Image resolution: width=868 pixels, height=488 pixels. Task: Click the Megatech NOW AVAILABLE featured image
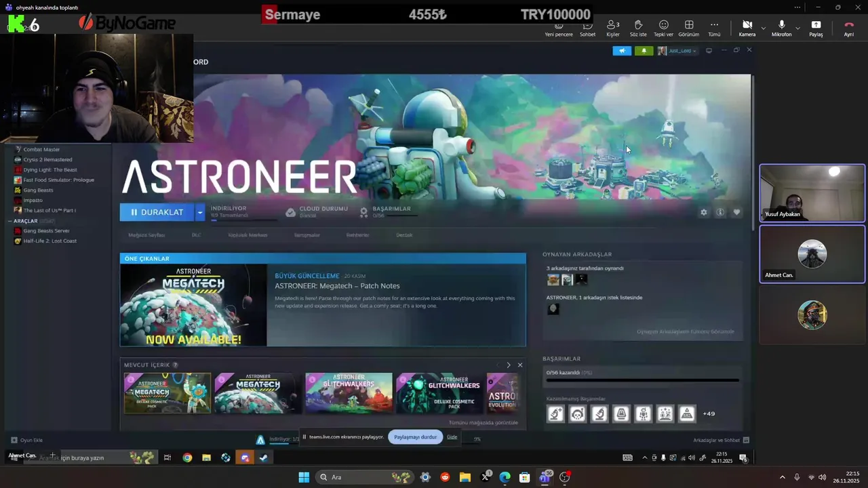click(x=193, y=305)
